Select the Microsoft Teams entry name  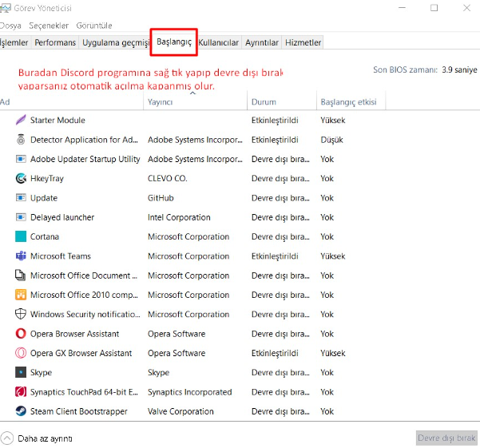point(61,256)
